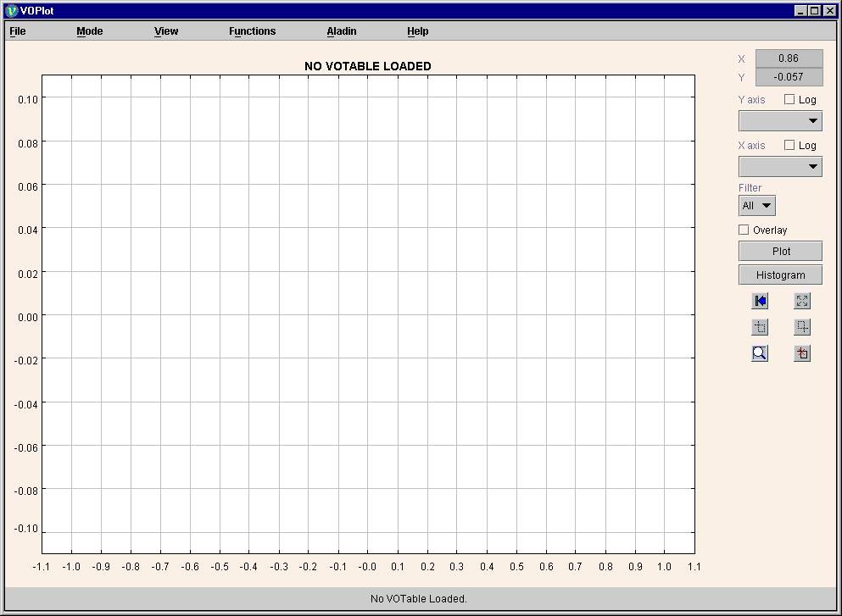
Task: Click the dotted box icon with top-left crosshair
Action: (x=759, y=327)
